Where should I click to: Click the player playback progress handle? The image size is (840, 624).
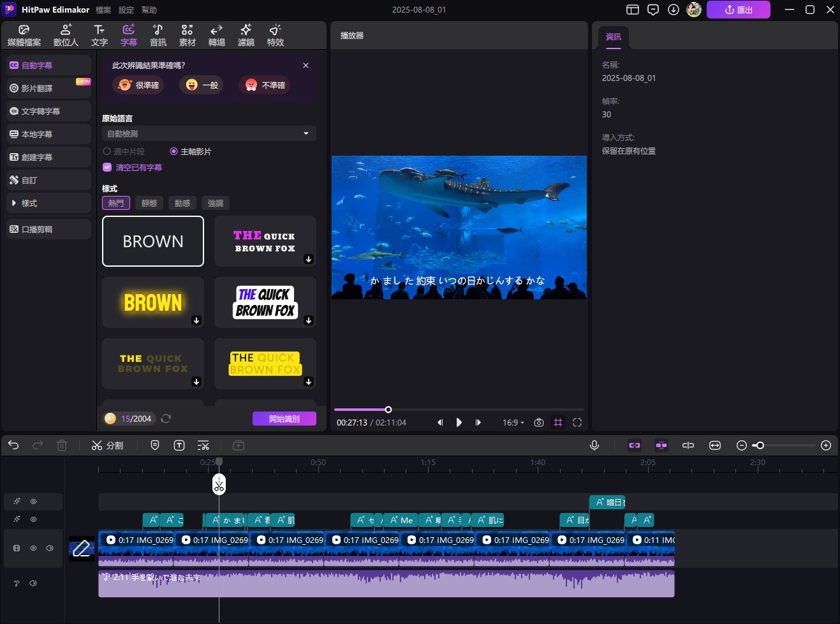click(388, 410)
